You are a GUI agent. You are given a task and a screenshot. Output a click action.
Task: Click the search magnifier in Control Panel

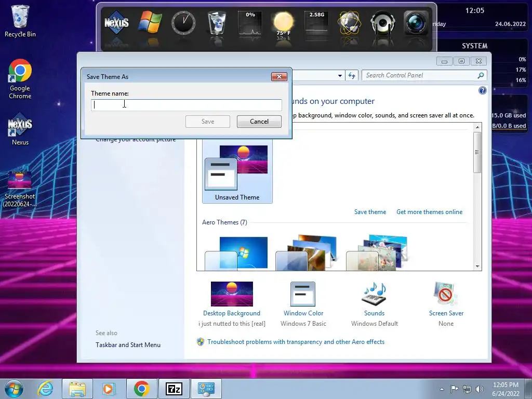(x=481, y=75)
